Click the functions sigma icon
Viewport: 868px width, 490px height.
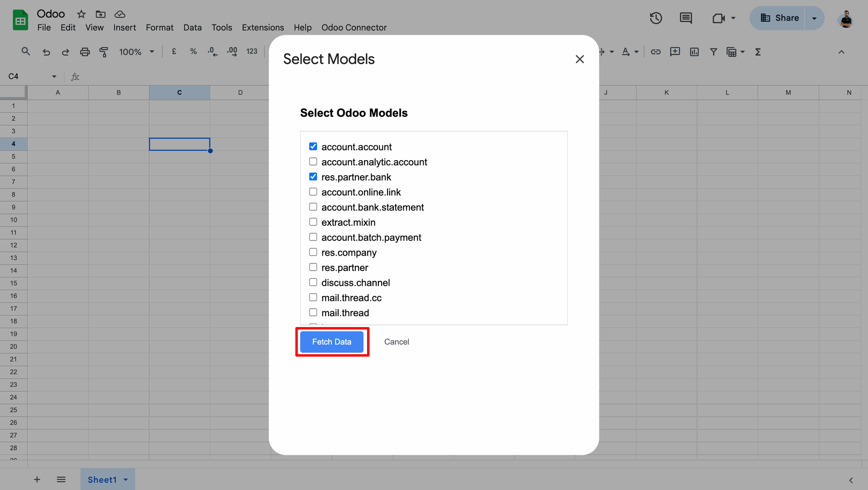coord(758,52)
